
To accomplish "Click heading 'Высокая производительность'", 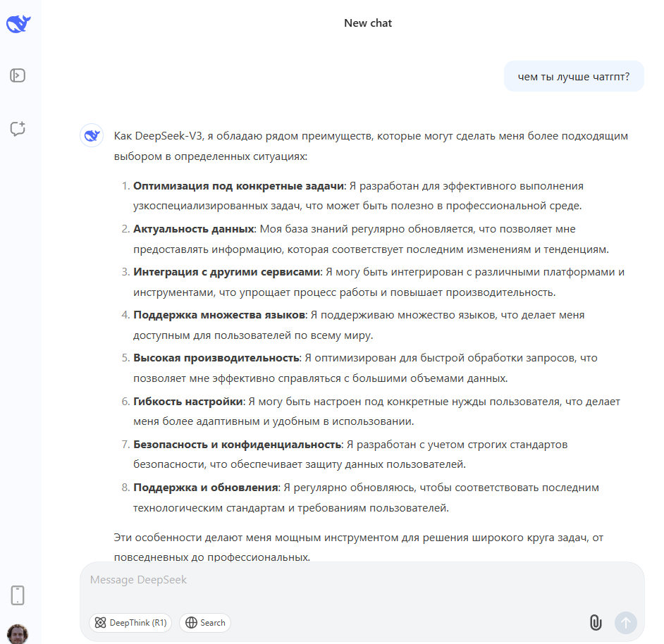I will pos(216,358).
